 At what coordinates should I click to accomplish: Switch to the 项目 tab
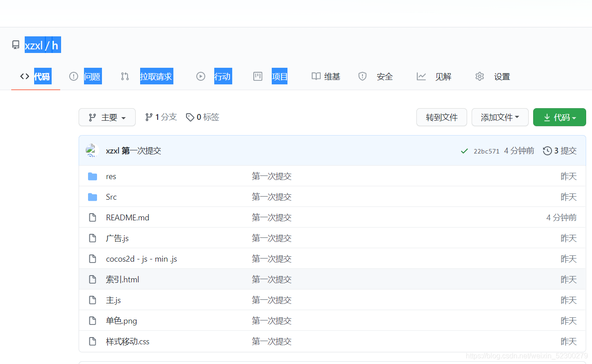point(270,76)
